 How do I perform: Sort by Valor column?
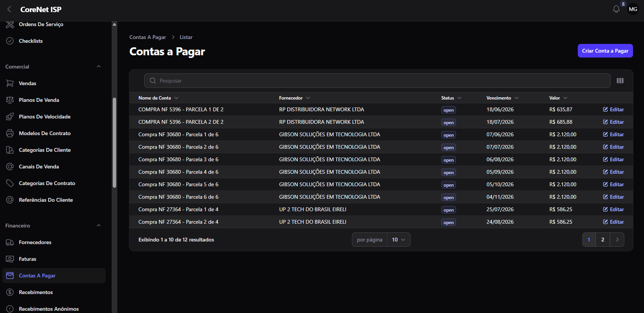pos(558,98)
